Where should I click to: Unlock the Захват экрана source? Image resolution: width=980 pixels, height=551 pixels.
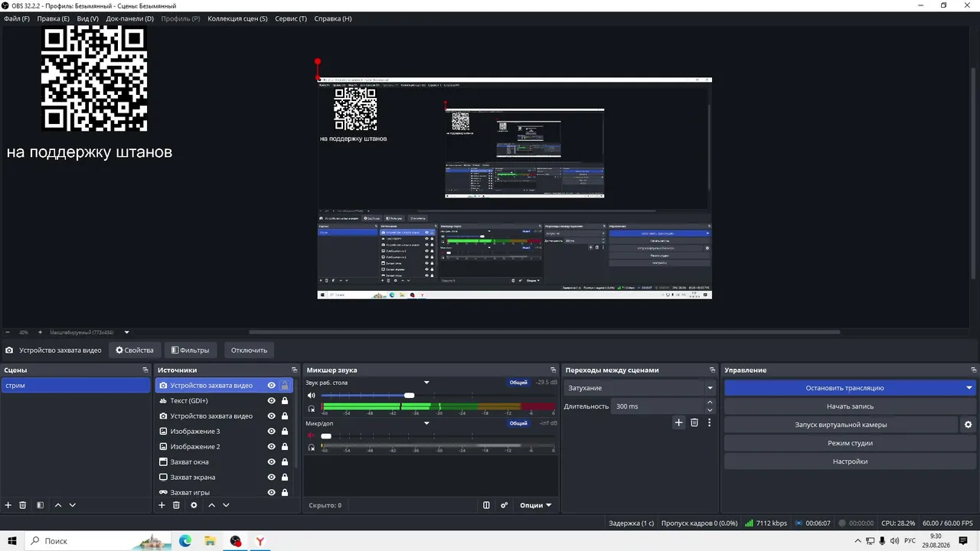285,478
